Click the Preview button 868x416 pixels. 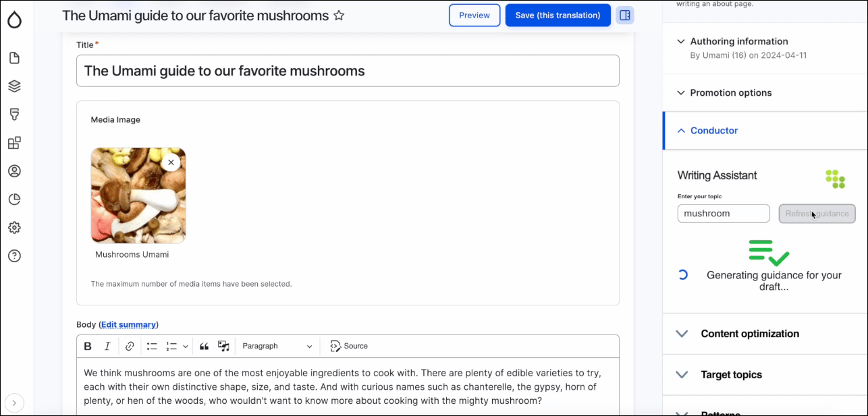tap(474, 15)
